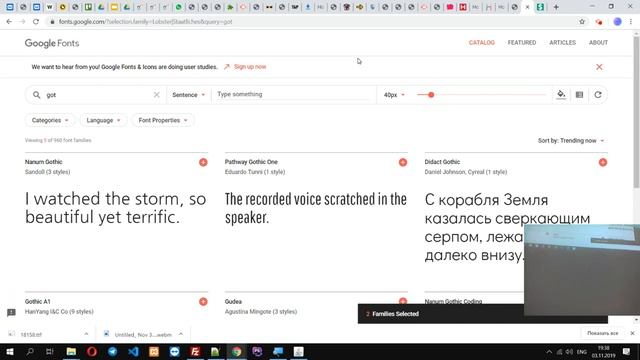Open a new browser tab
This screenshot has height=360, width=640.
pos(556,7)
